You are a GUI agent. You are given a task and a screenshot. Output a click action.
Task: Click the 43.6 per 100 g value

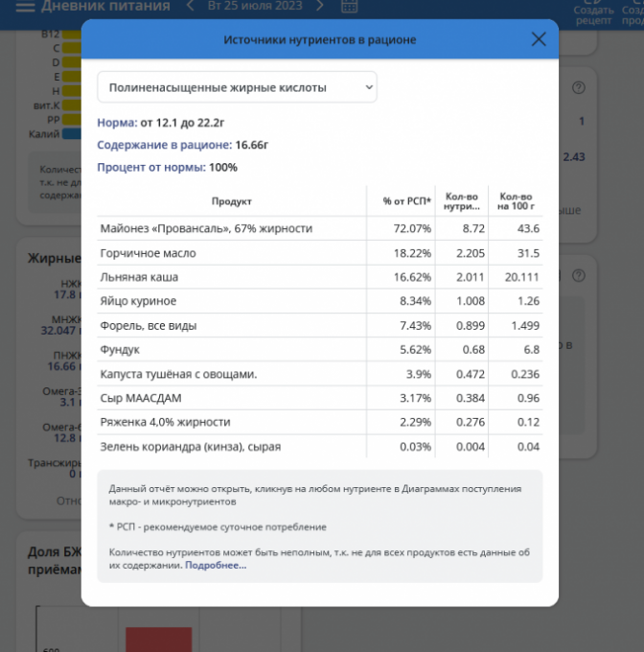pyautogui.click(x=528, y=228)
